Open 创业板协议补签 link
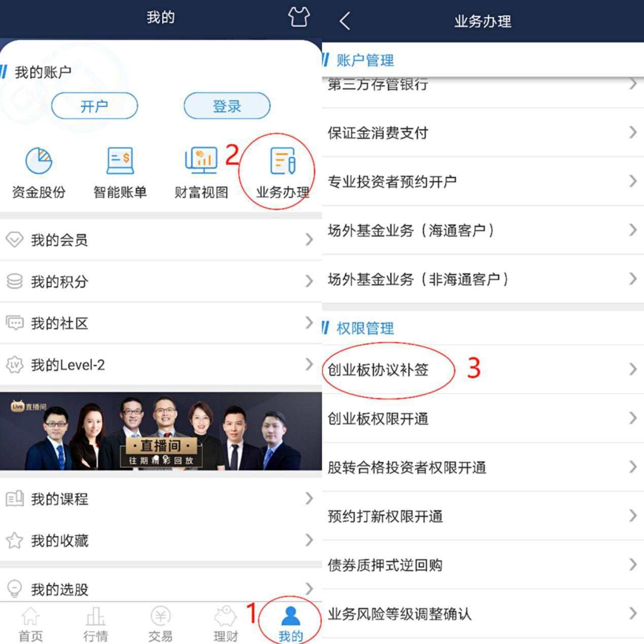This screenshot has height=644, width=644. pyautogui.click(x=379, y=370)
